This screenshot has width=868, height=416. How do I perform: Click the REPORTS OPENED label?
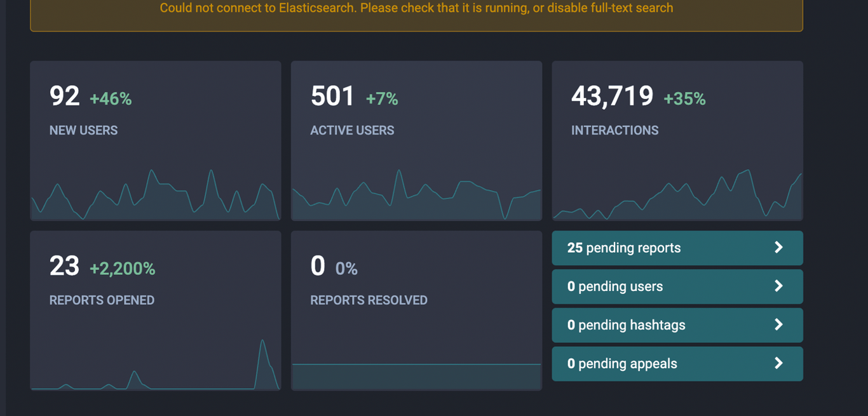coord(102,300)
